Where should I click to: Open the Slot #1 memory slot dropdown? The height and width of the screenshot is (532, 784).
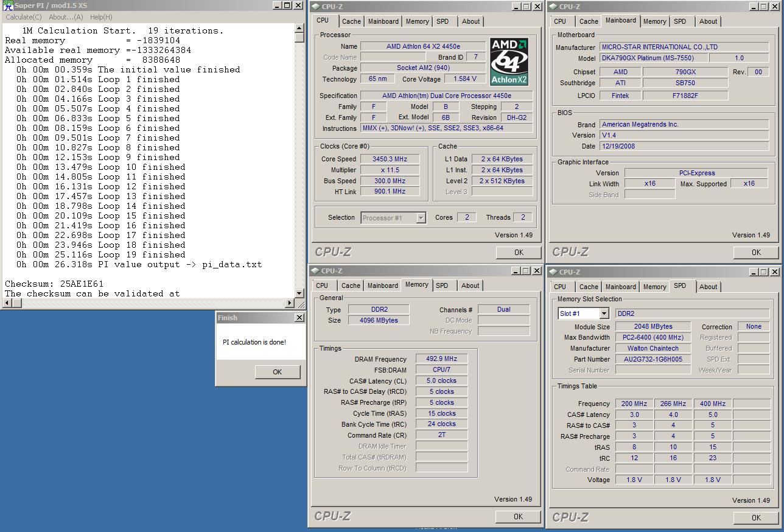tap(604, 313)
